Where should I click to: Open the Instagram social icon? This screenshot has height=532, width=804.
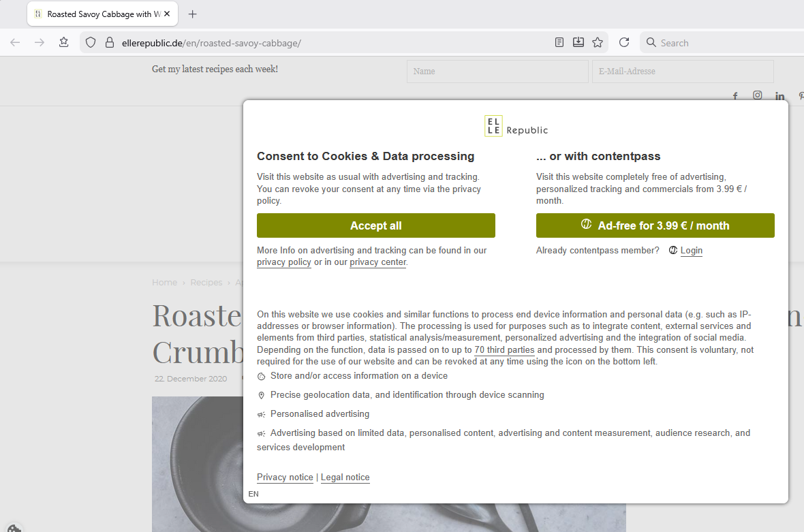(757, 95)
